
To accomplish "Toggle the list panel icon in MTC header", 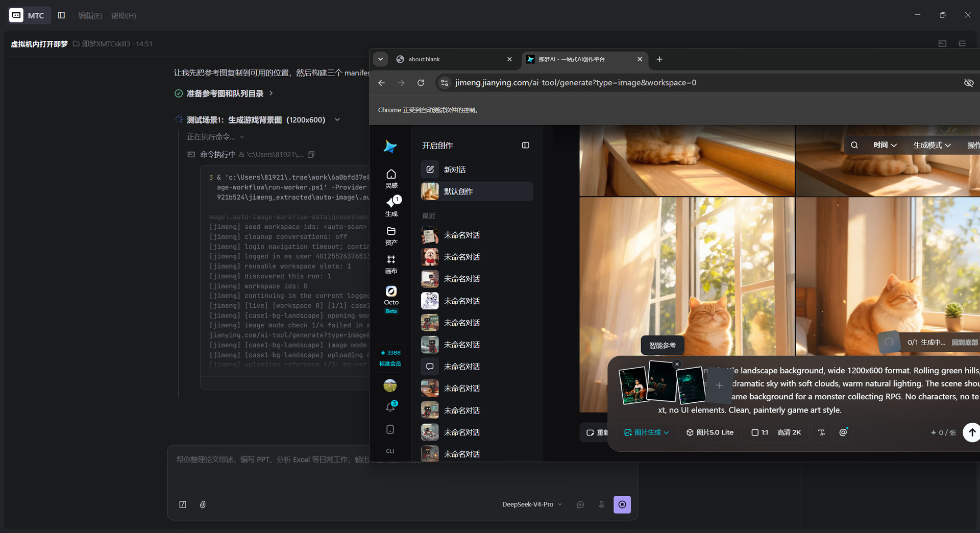I will point(962,44).
